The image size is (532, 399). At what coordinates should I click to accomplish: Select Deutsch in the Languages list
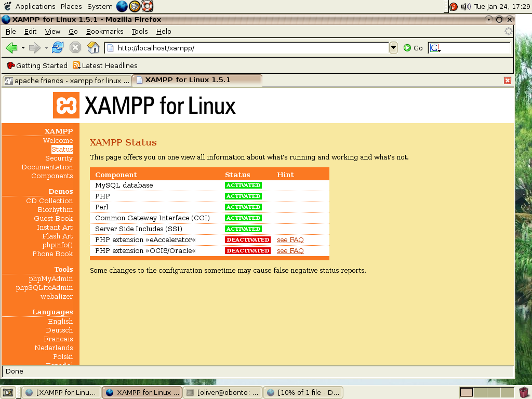(x=59, y=330)
